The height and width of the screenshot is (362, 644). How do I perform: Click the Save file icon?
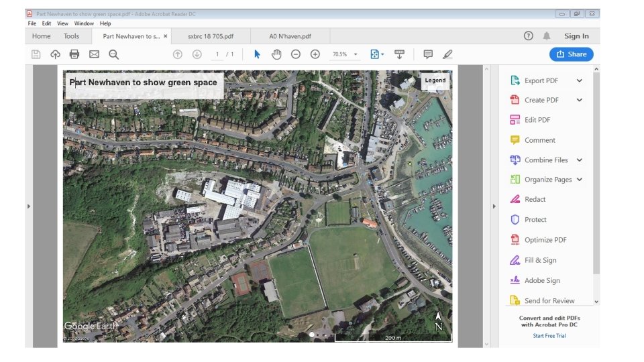tap(36, 54)
